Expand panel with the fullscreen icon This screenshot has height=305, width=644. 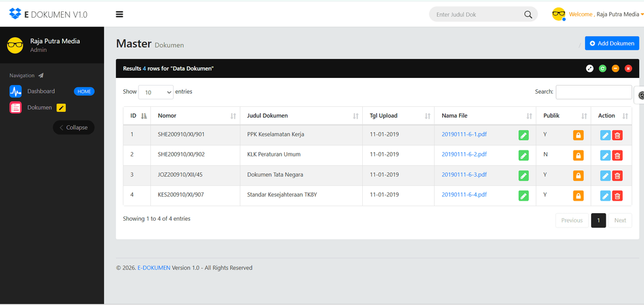tap(590, 69)
